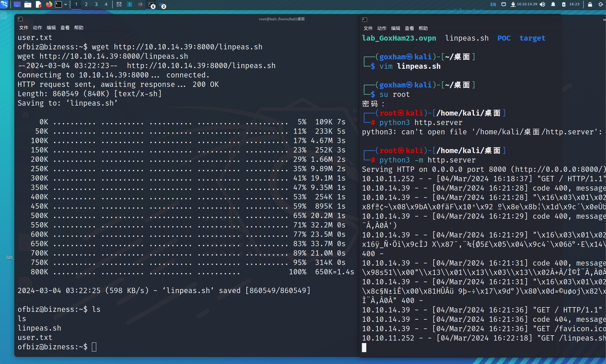Open the grouped file manager taskbar button
Viewport: 606px width, 364px height.
click(x=163, y=5)
